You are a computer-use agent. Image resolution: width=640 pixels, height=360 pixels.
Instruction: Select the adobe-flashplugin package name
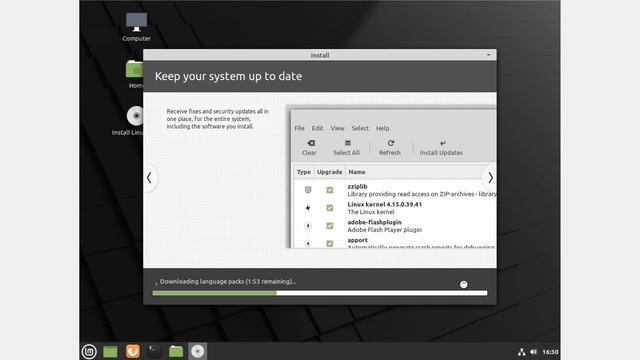point(374,222)
